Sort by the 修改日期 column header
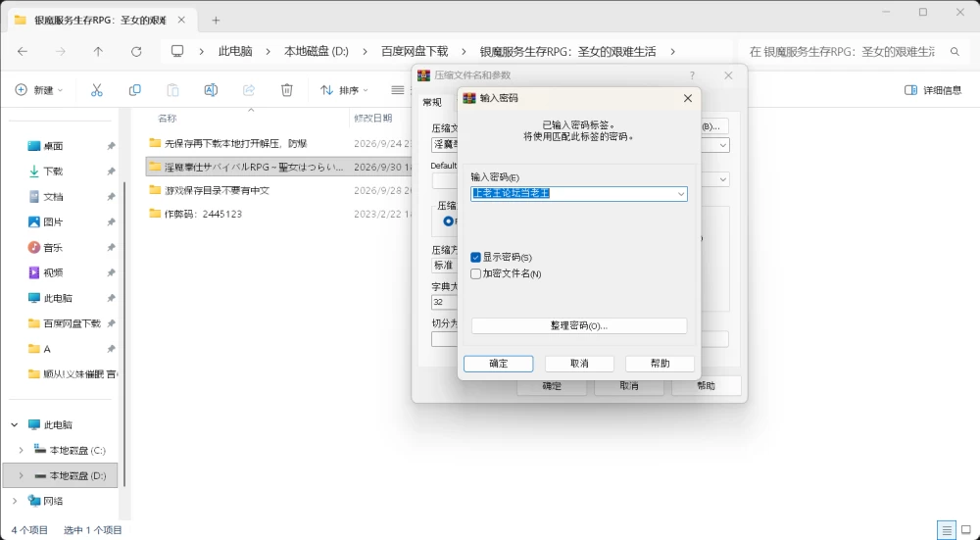Viewport: 980px width, 540px height. tap(373, 119)
